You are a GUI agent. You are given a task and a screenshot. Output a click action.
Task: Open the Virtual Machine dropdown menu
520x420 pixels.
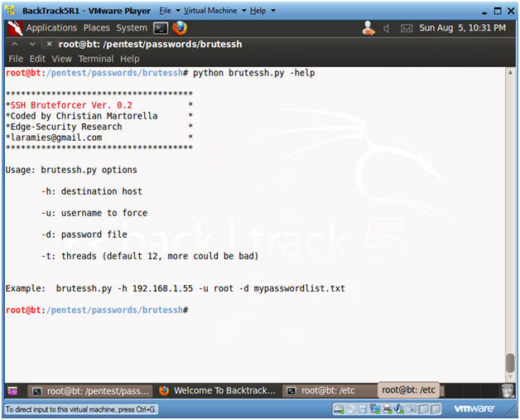tap(215, 11)
